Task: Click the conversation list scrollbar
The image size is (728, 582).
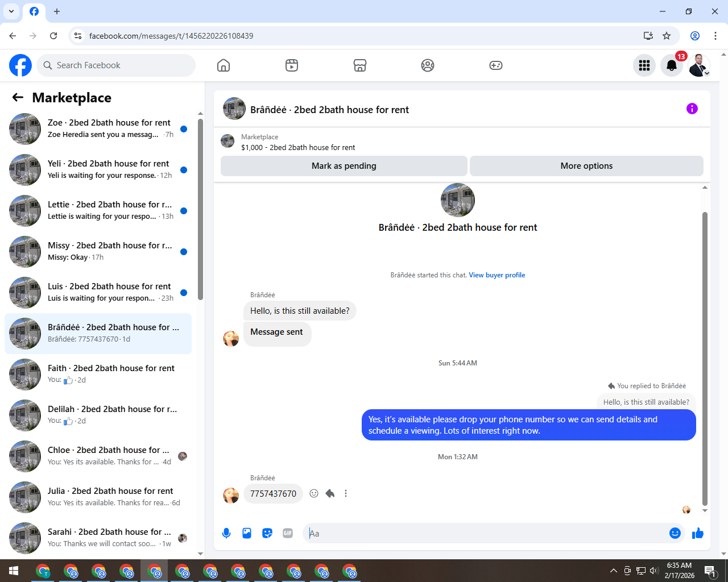Action: click(x=200, y=209)
